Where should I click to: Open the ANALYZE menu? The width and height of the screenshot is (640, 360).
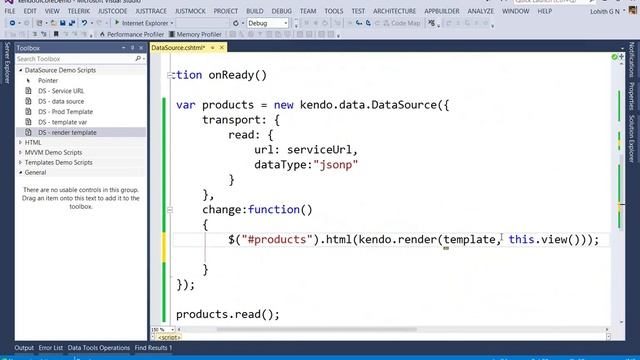(x=480, y=11)
